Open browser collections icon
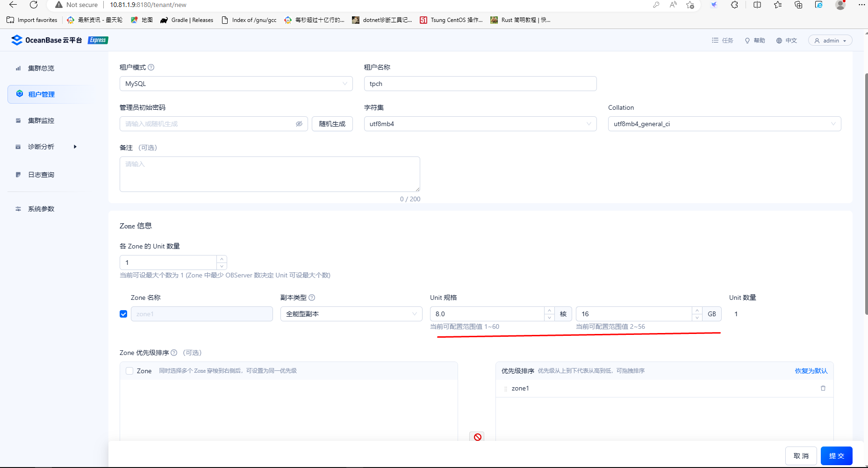The height and width of the screenshot is (468, 868). coord(798,5)
